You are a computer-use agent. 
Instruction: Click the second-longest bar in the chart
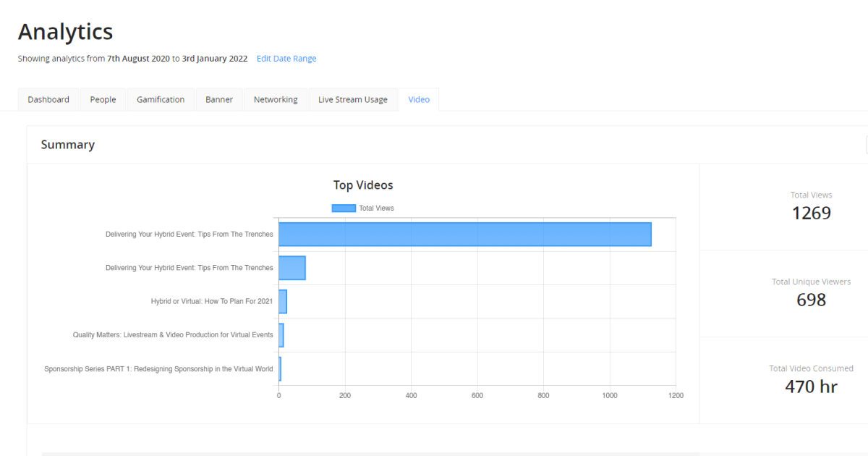(292, 268)
